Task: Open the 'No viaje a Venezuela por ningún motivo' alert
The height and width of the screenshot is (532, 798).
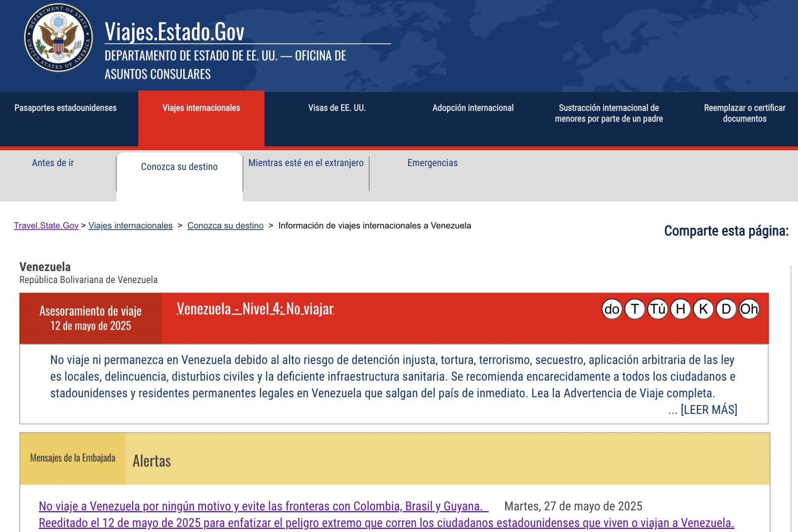Action: tap(264, 506)
